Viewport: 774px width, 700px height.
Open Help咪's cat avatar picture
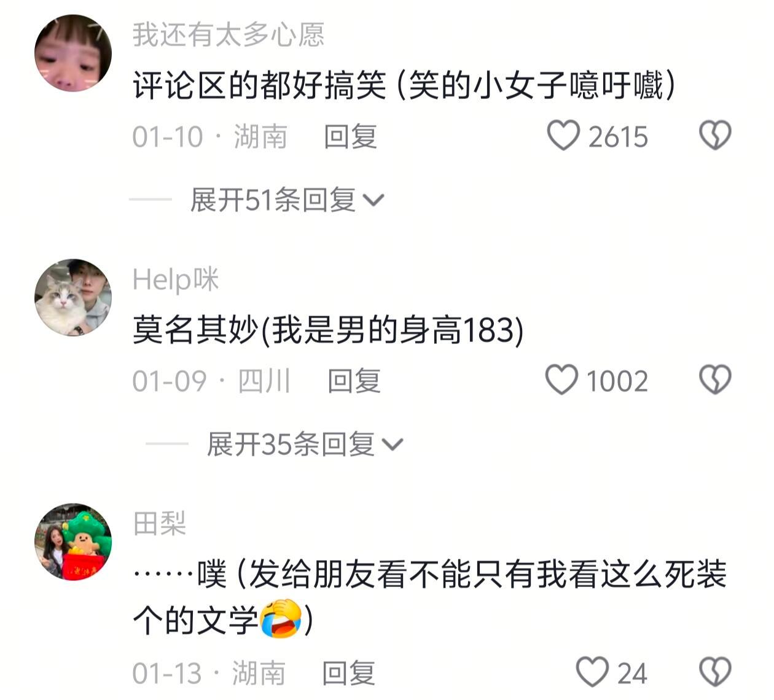[73, 297]
